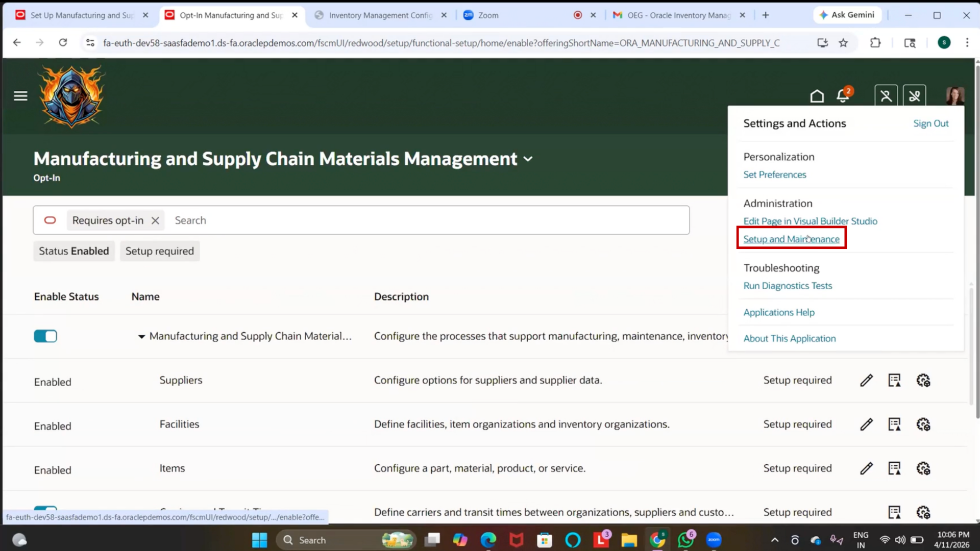Viewport: 980px width, 551px height.
Task: Select the Opt-In Manufacturing and Sup tab
Action: 231,15
